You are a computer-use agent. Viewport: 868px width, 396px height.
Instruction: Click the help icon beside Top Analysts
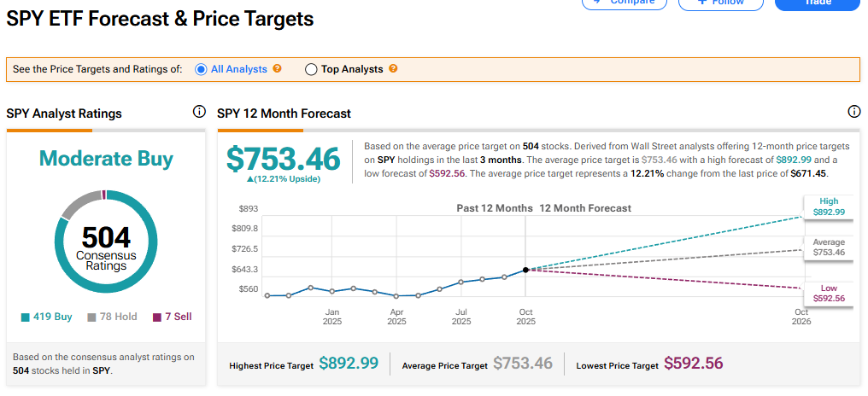tap(393, 69)
